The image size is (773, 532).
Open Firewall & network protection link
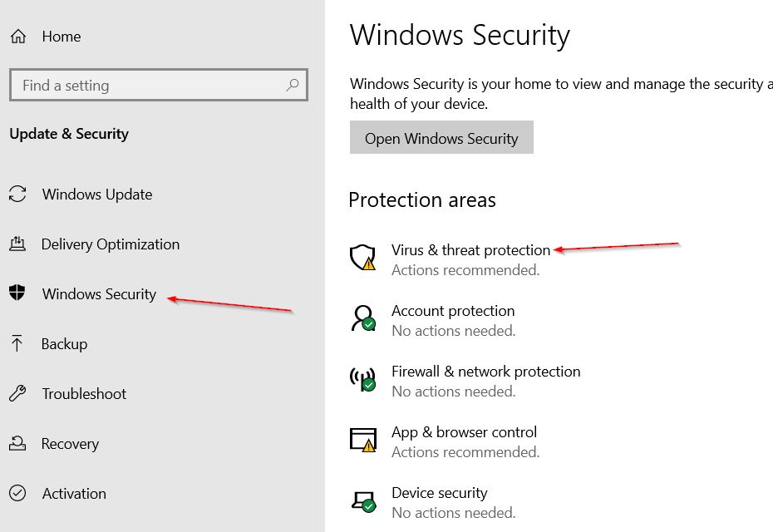click(x=485, y=372)
